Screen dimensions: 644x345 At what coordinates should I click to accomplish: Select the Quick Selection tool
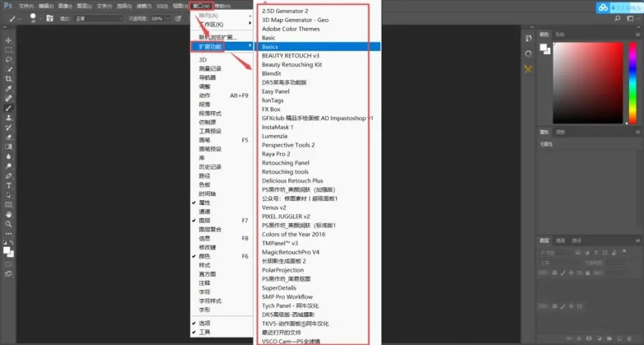[8, 69]
